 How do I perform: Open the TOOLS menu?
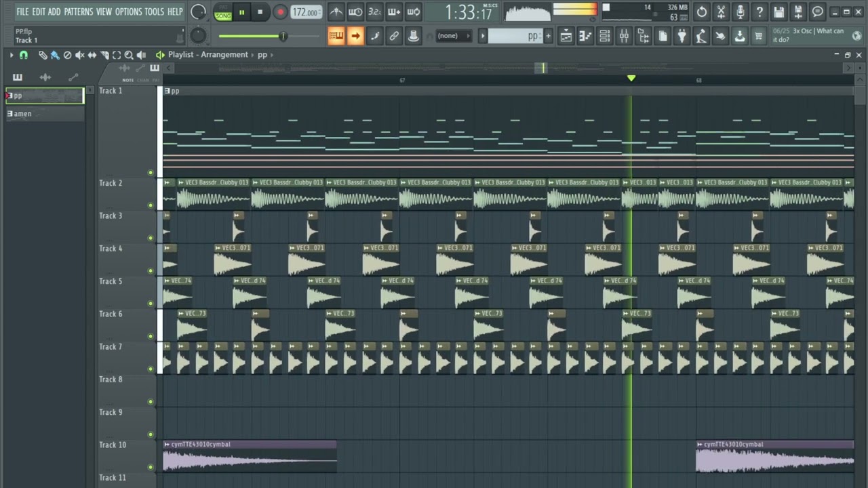pos(154,12)
